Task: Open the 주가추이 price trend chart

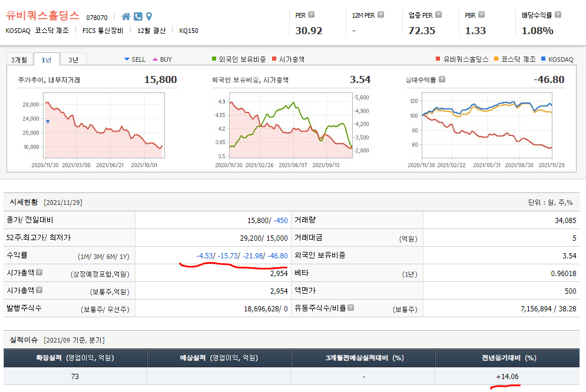Action: point(104,125)
